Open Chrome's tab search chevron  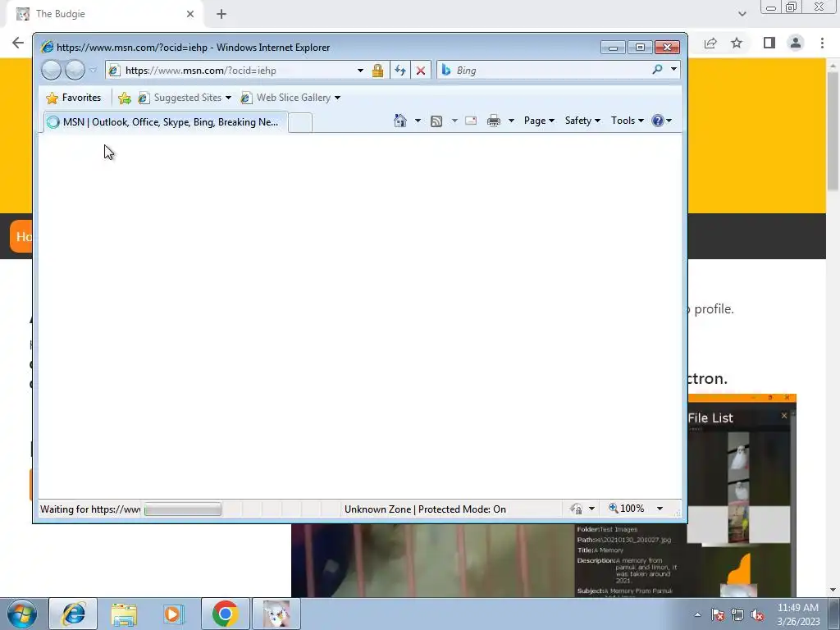(x=742, y=14)
